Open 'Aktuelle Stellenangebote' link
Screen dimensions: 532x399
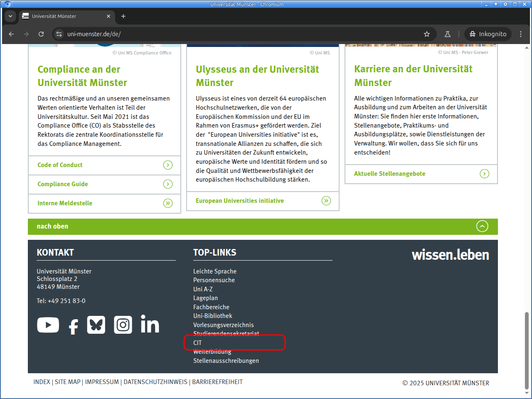tap(389, 174)
